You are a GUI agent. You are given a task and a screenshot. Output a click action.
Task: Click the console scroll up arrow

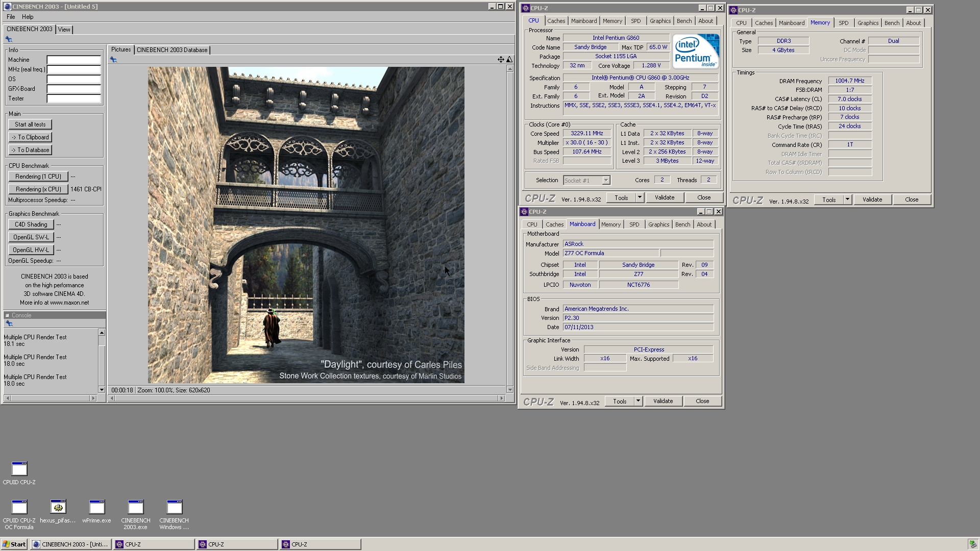click(x=102, y=333)
